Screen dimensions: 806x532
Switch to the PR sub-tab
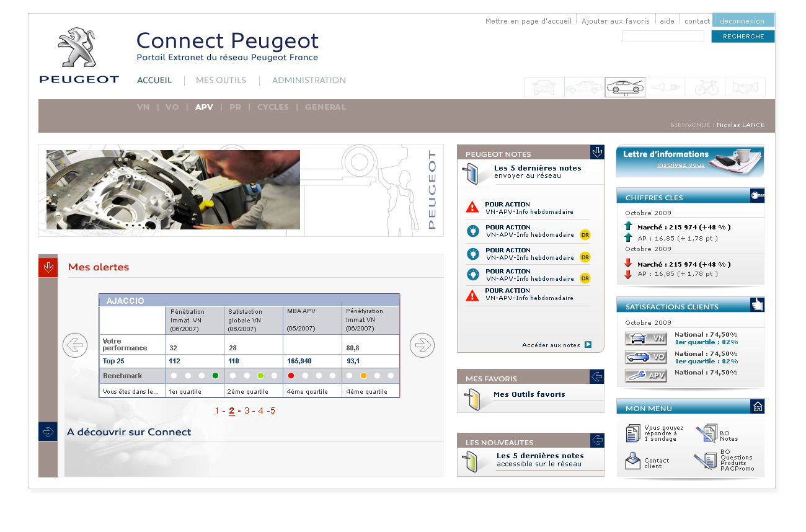coord(235,107)
